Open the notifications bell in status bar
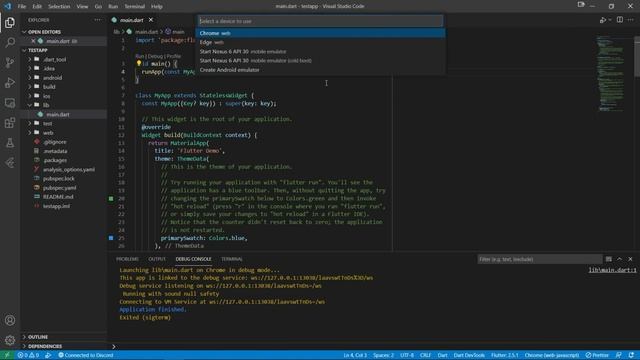The height and width of the screenshot is (360, 640). click(x=631, y=355)
